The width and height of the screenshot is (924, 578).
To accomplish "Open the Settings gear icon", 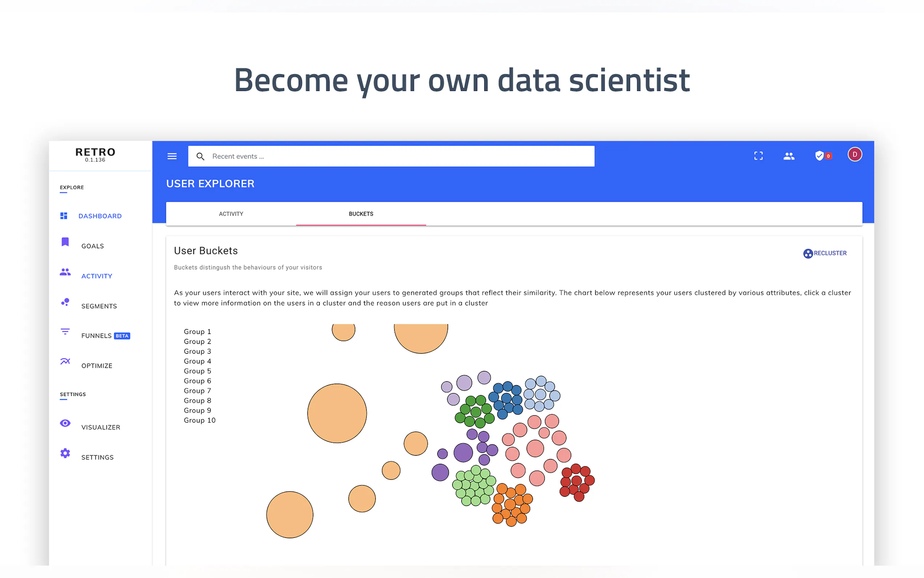I will [65, 453].
